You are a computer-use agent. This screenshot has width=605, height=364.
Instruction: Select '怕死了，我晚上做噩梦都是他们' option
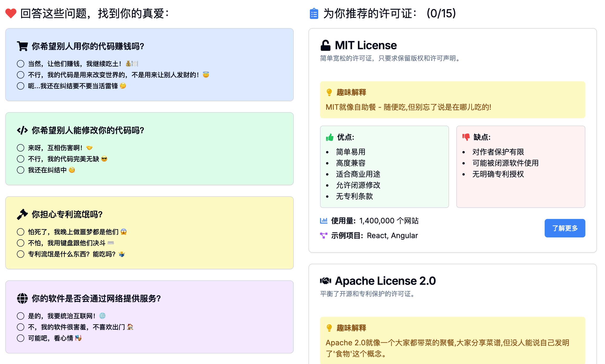point(20,232)
